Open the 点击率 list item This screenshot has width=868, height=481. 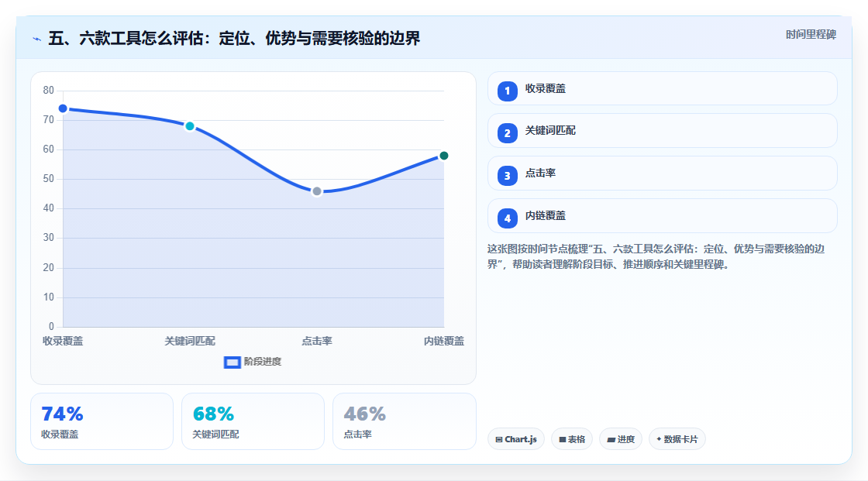(x=662, y=174)
